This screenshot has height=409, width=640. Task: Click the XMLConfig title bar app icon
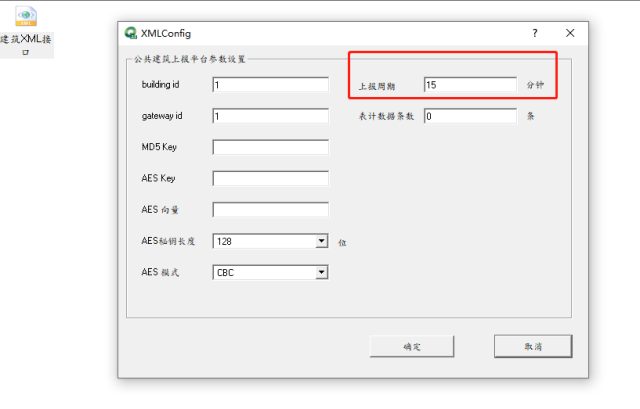(x=130, y=32)
